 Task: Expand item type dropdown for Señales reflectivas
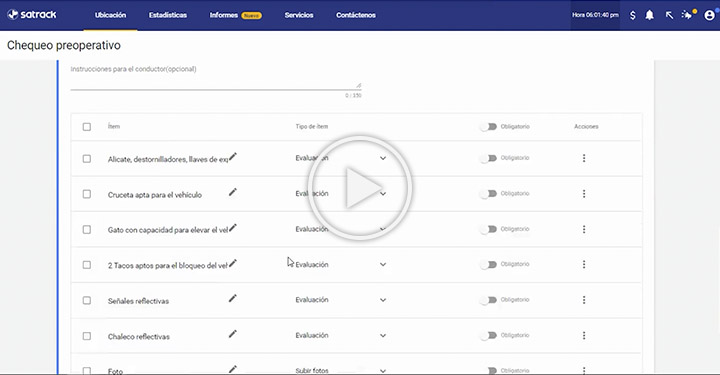point(383,300)
